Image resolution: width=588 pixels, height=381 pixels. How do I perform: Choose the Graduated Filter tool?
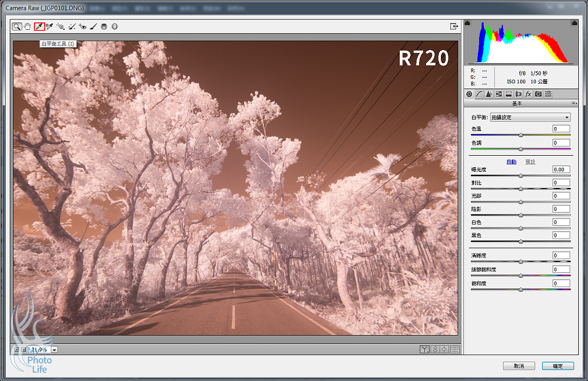(x=104, y=26)
